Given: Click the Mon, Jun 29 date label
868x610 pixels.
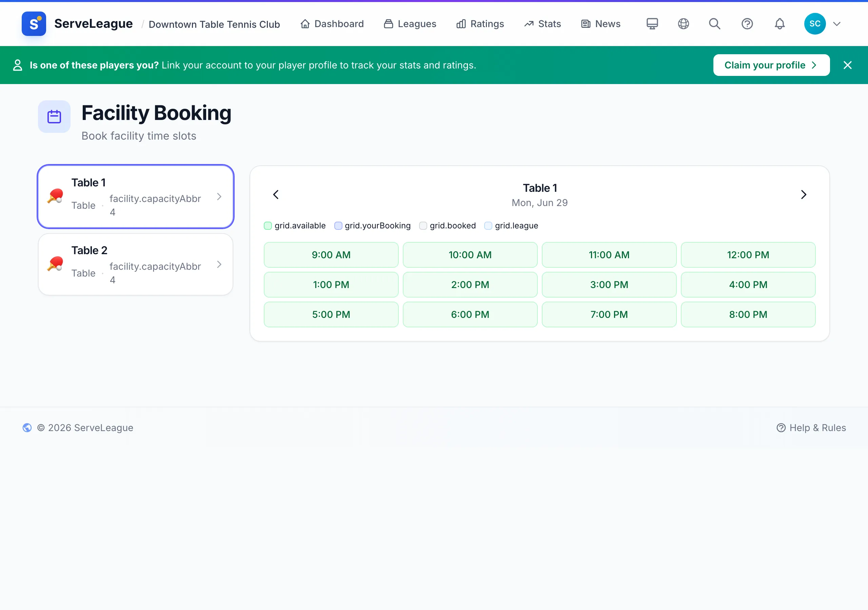Looking at the screenshot, I should click(539, 203).
